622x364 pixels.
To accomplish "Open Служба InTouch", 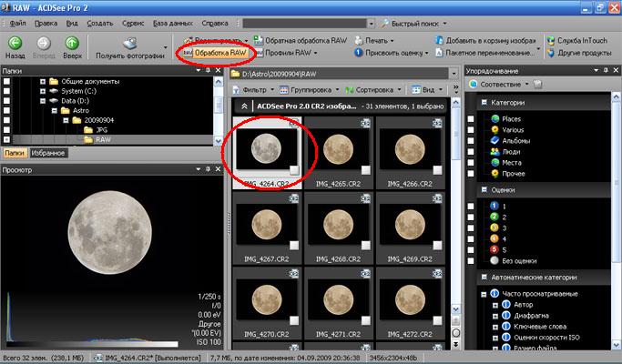I will [577, 40].
